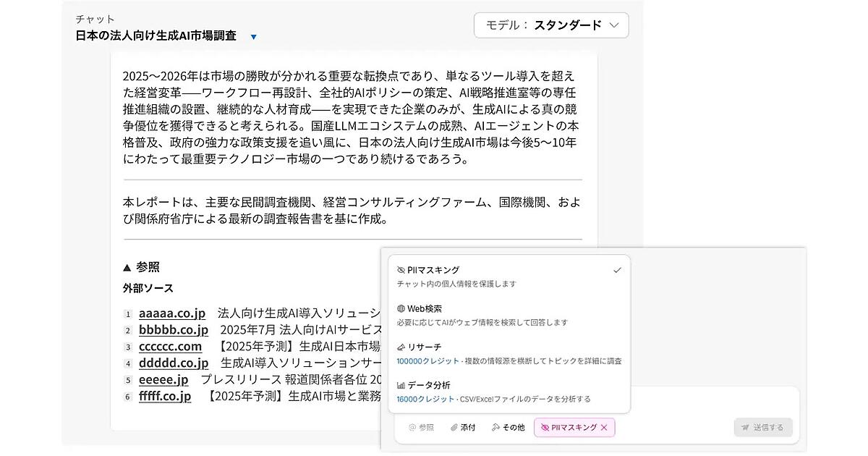The width and height of the screenshot is (868, 456).
Task: Click the research icon beside リサーチ
Action: click(401, 347)
